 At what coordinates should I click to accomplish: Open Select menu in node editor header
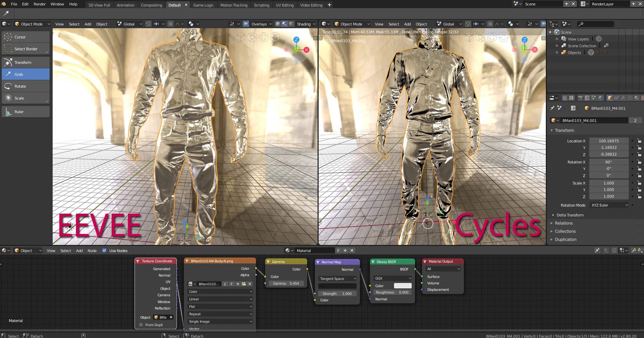(66, 251)
